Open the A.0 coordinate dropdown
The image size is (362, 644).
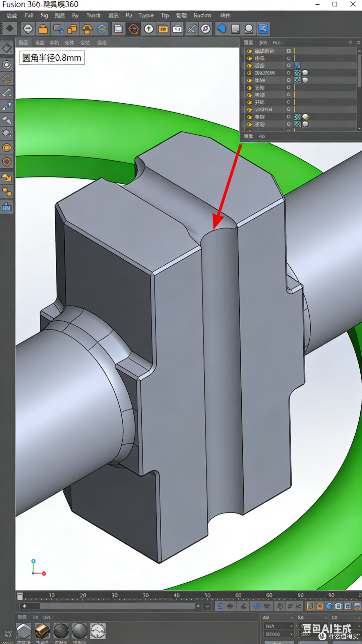click(x=278, y=618)
